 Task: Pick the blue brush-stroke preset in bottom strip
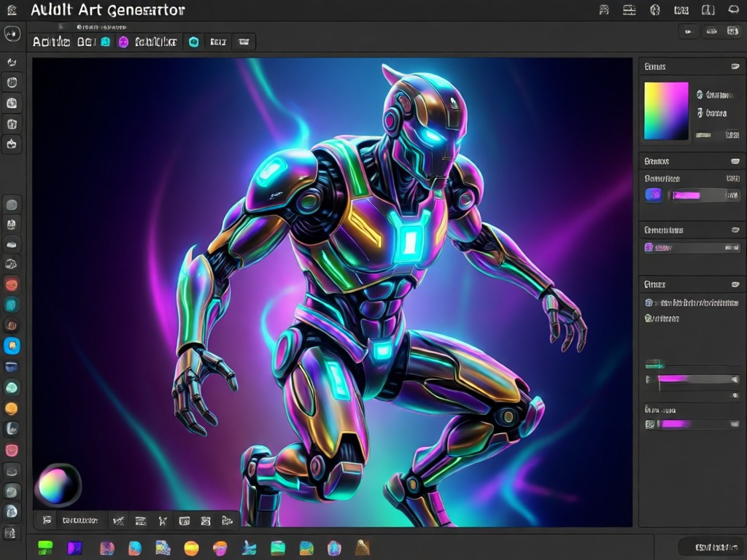(x=249, y=548)
